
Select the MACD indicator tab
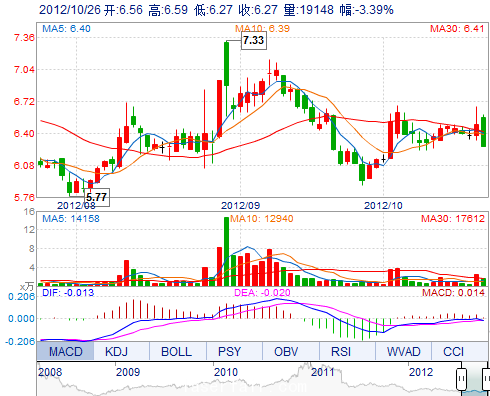pos(65,351)
